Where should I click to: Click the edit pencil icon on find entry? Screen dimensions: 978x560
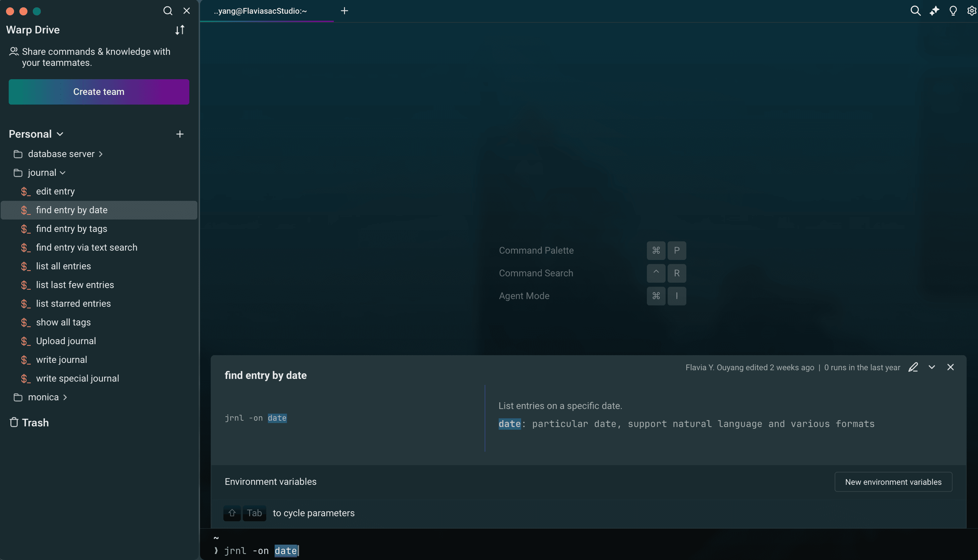(x=913, y=368)
